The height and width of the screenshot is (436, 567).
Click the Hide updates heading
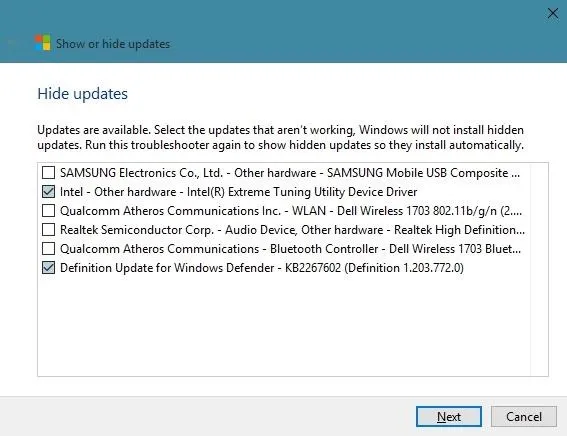coord(82,94)
